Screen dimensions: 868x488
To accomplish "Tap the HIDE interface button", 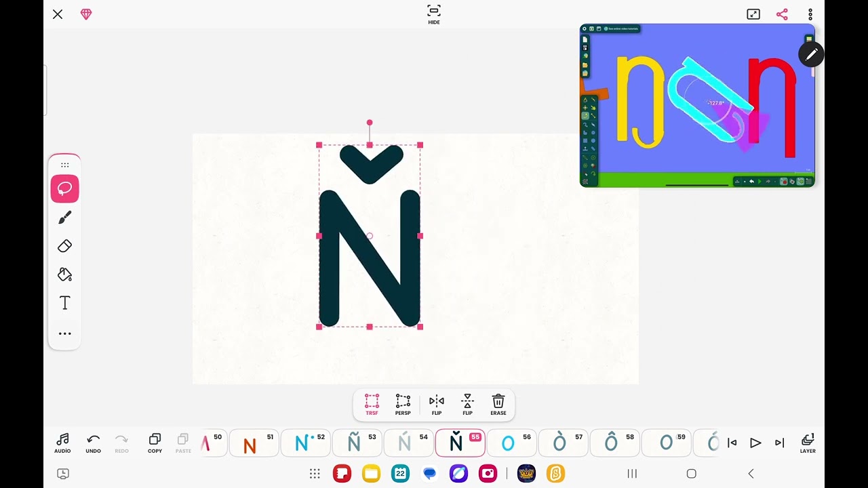I will click(x=434, y=14).
